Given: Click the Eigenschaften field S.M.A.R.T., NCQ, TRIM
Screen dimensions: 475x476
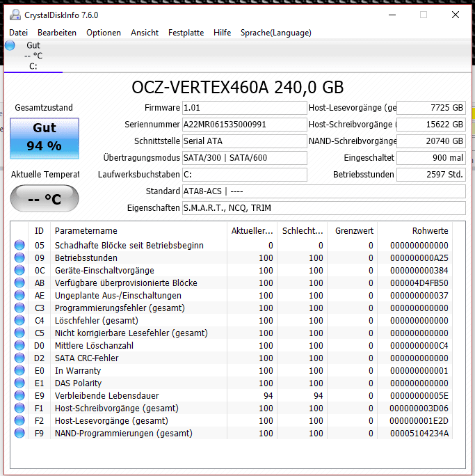Looking at the screenshot, I should (324, 208).
